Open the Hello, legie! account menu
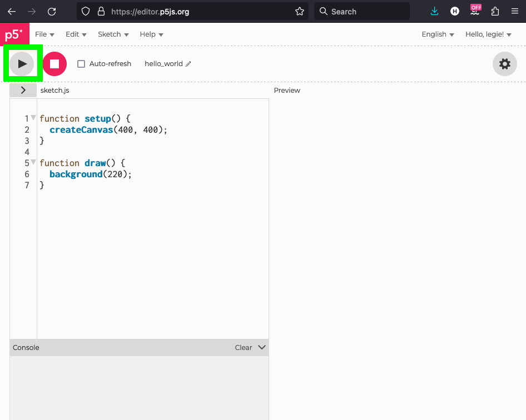 coord(488,34)
